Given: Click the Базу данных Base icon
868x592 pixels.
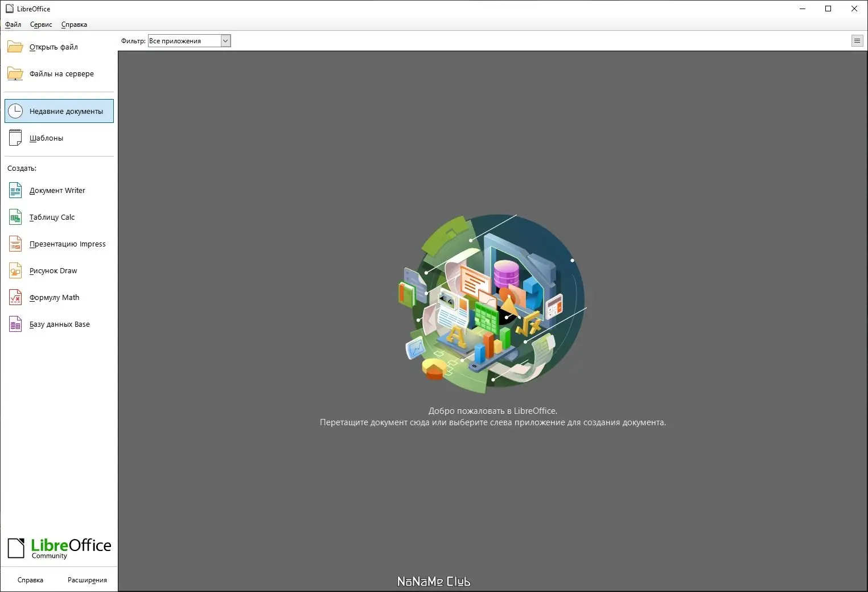Looking at the screenshot, I should pyautogui.click(x=15, y=324).
